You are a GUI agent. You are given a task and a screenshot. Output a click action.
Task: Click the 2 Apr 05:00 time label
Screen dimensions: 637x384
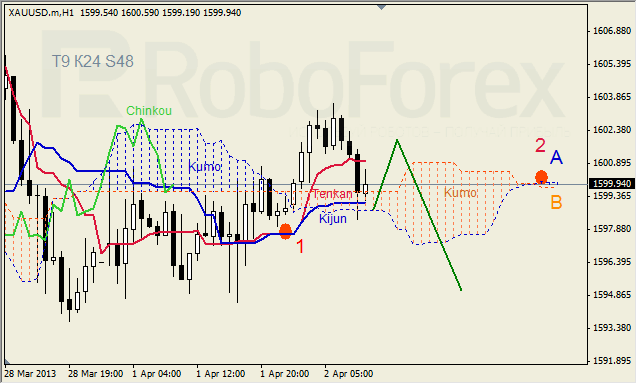click(349, 373)
